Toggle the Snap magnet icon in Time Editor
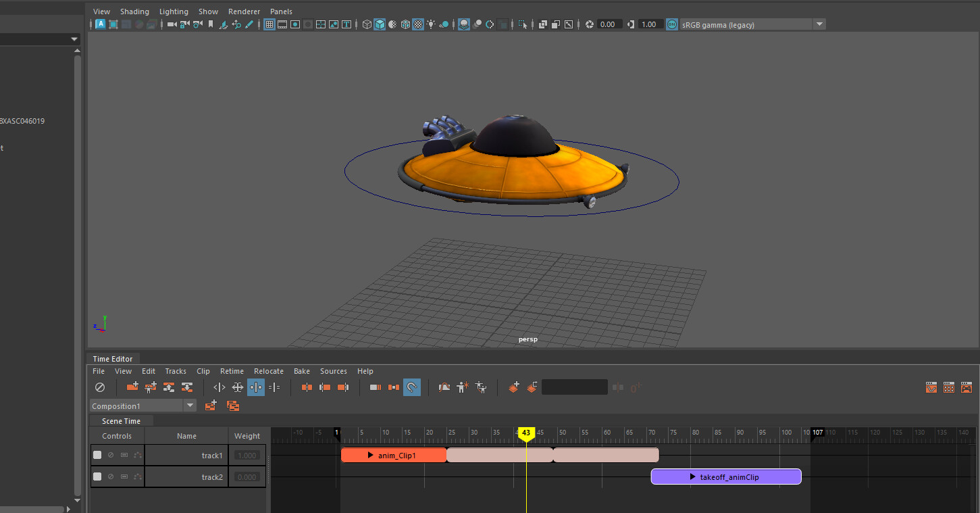Viewport: 980px width, 513px height. pos(411,387)
